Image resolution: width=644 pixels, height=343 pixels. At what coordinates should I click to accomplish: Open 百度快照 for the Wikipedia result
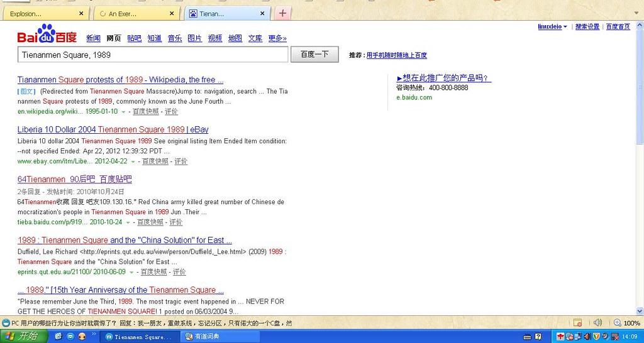click(x=145, y=112)
